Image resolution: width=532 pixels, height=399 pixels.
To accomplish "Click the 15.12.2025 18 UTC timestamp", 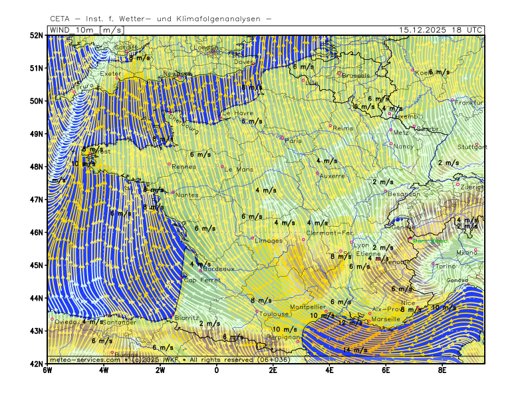I will [x=441, y=30].
